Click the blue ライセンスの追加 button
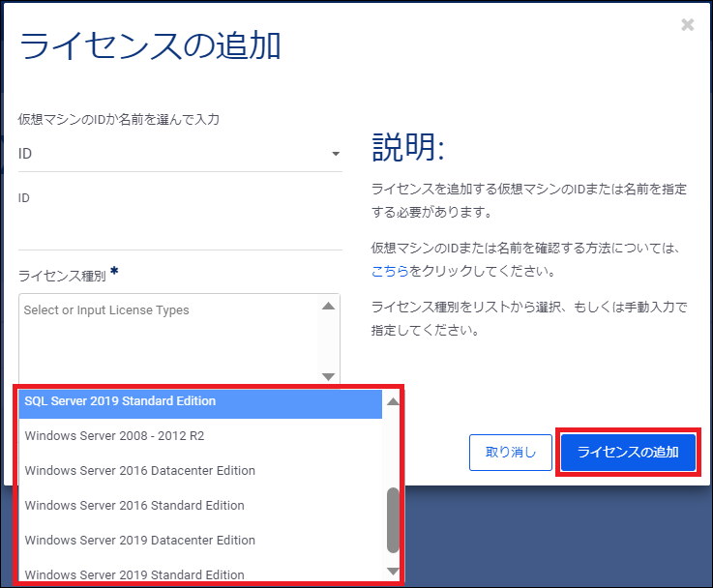 point(628,453)
